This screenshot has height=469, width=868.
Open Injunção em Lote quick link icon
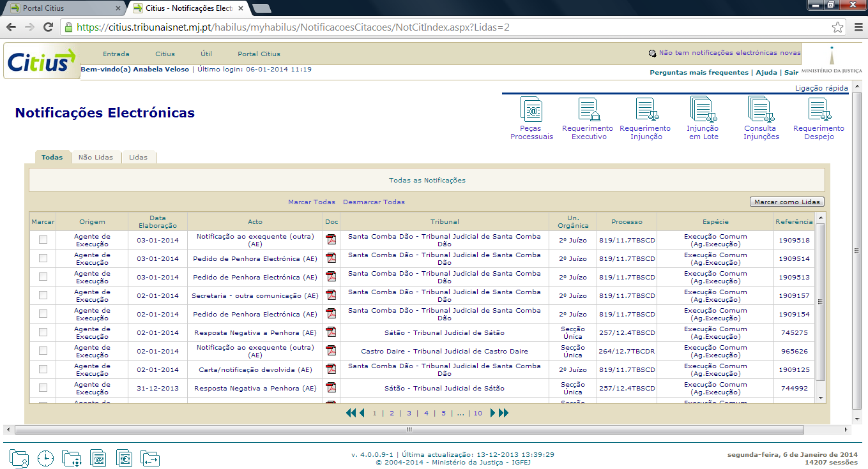704,109
